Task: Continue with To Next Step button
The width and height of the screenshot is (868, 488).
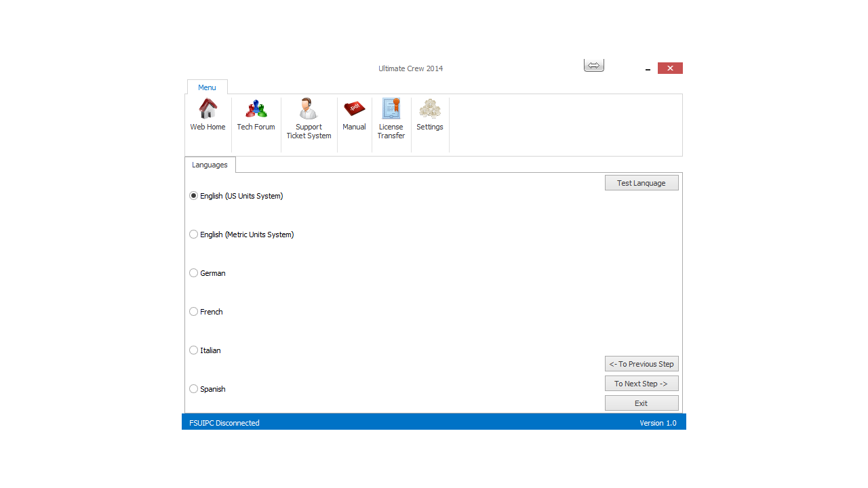Action: (642, 384)
